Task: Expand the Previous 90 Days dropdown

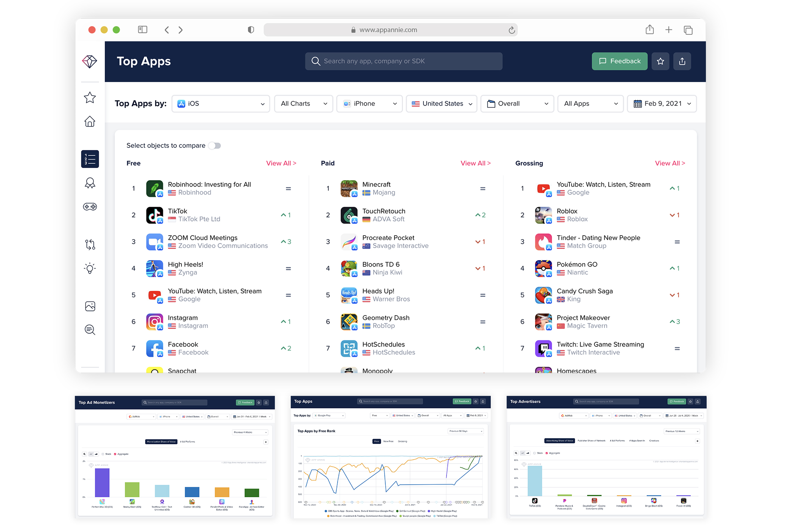Action: click(x=466, y=431)
